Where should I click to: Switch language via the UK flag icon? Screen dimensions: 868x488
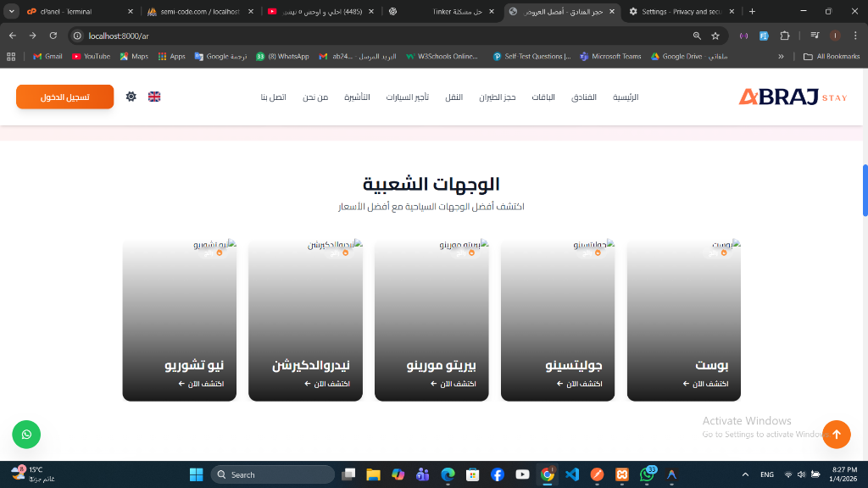tap(154, 97)
